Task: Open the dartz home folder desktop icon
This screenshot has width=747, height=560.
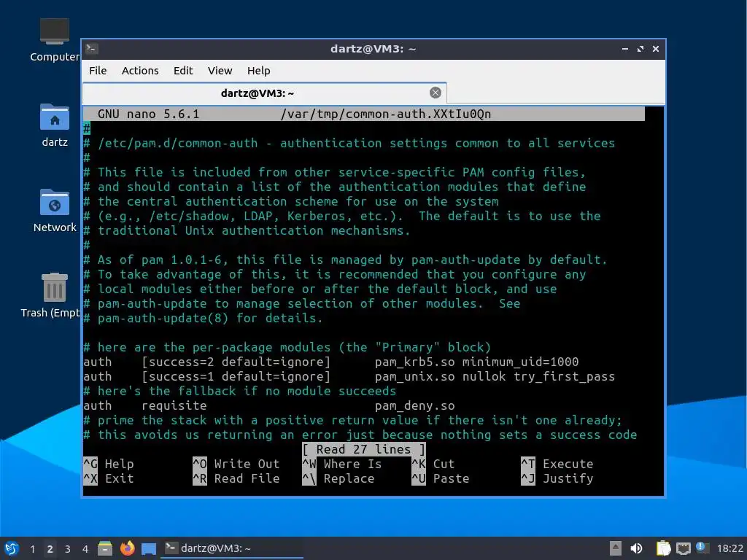Action: [54, 125]
